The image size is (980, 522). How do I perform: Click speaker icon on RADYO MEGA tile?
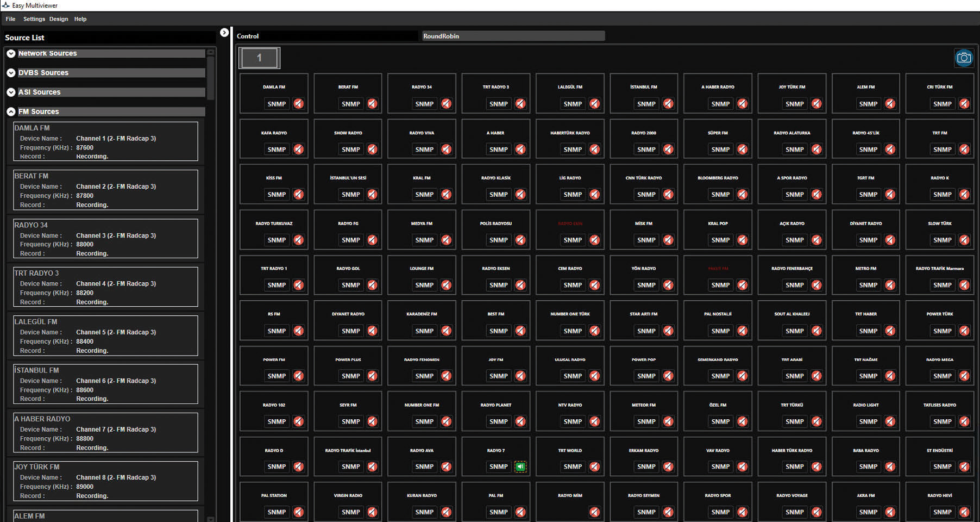pyautogui.click(x=964, y=376)
